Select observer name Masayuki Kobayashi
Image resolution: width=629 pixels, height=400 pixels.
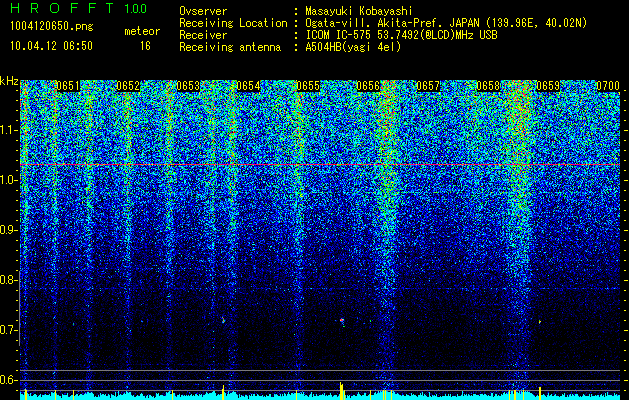click(x=359, y=11)
